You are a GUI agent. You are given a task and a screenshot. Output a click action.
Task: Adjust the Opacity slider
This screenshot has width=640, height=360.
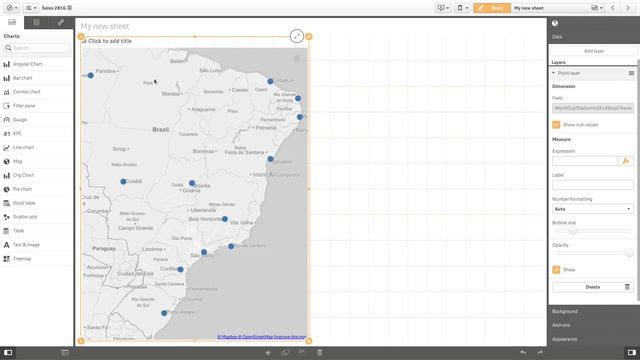tap(629, 253)
